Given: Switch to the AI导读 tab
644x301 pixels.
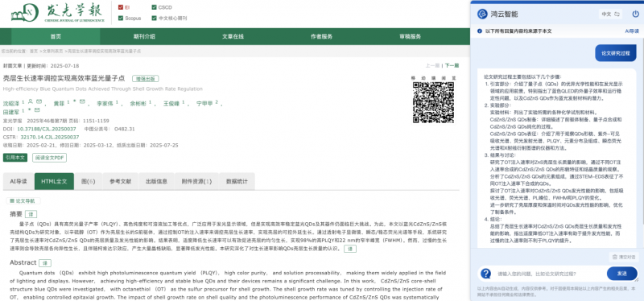Looking at the screenshot, I should [19, 181].
